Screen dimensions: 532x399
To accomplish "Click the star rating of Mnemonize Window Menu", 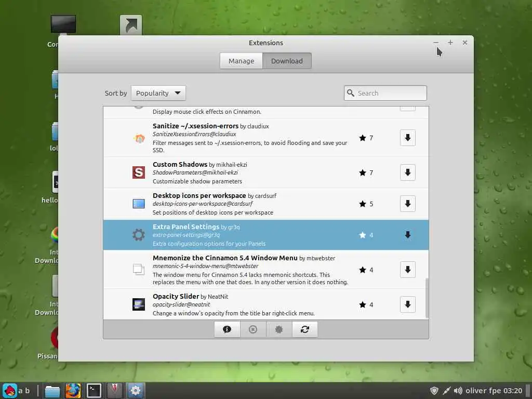I will 366,270.
